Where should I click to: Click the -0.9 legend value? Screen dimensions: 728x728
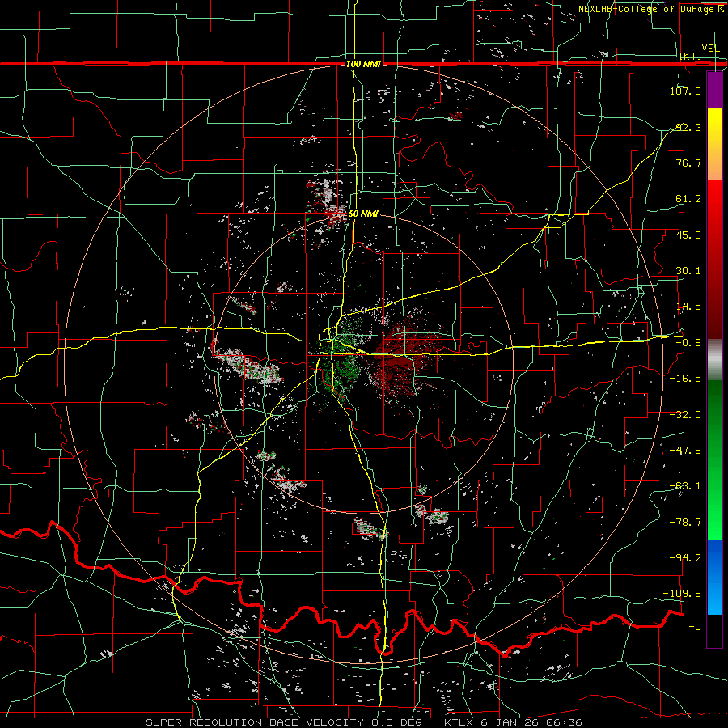pos(688,343)
